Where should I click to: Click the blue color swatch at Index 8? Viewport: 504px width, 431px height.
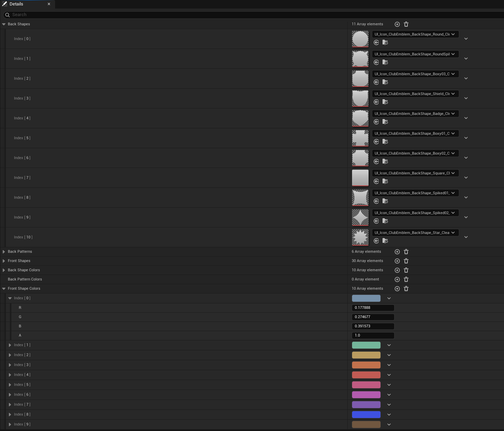tap(366, 415)
